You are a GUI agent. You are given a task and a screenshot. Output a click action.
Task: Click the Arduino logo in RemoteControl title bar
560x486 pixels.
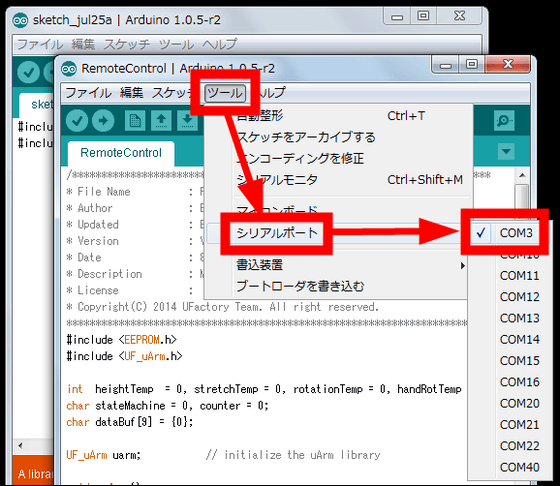point(69,69)
